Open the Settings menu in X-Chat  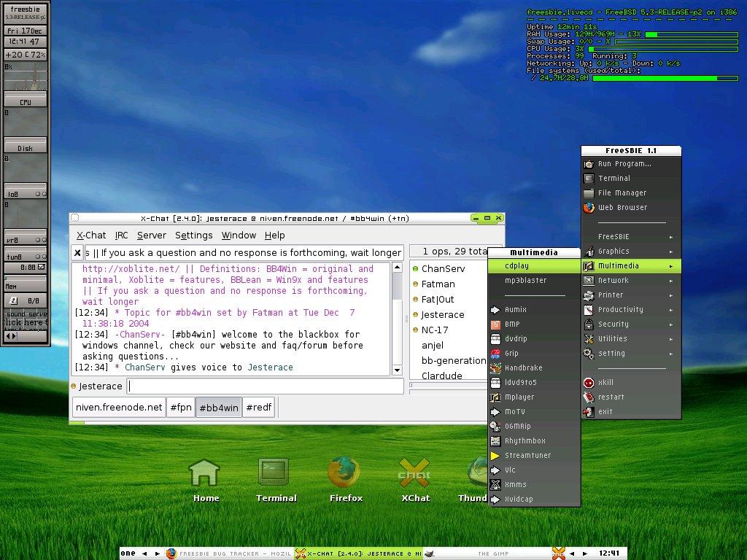click(x=193, y=236)
